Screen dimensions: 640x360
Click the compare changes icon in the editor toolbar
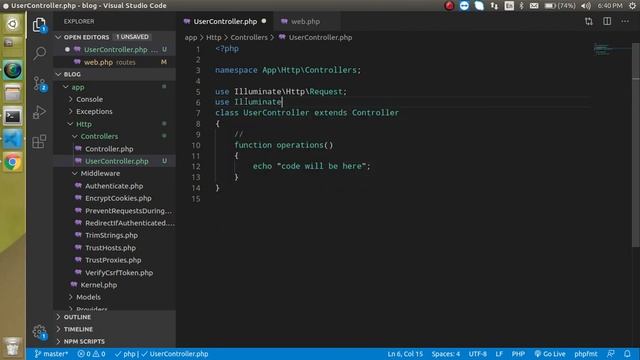(589, 21)
